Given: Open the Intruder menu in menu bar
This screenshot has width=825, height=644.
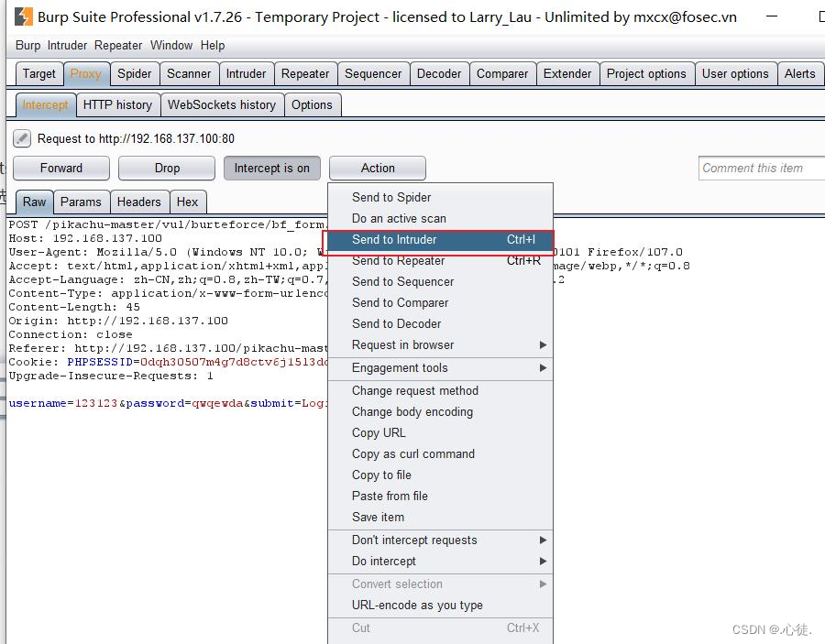Looking at the screenshot, I should click(x=67, y=46).
